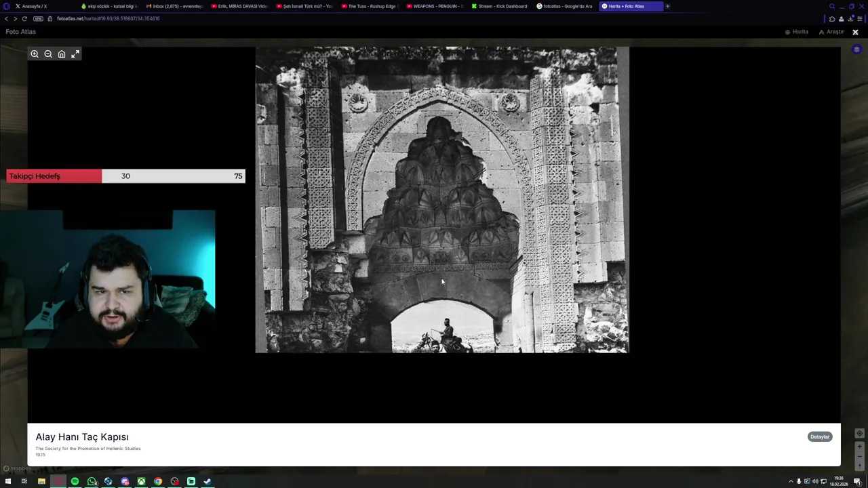Viewport: 868px width, 488px height.
Task: Open the Opera GX taskbar icon
Action: [x=58, y=481]
